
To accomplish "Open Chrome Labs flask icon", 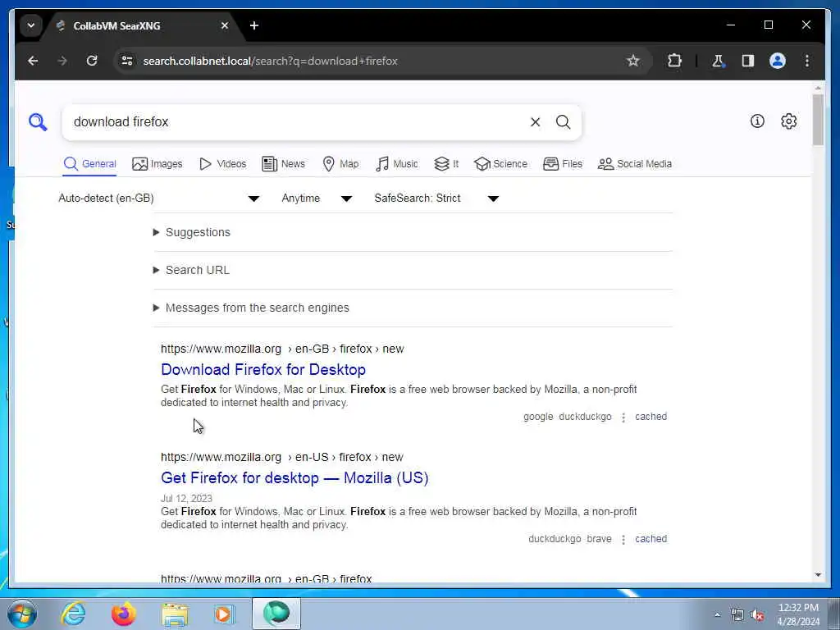I will tap(718, 61).
